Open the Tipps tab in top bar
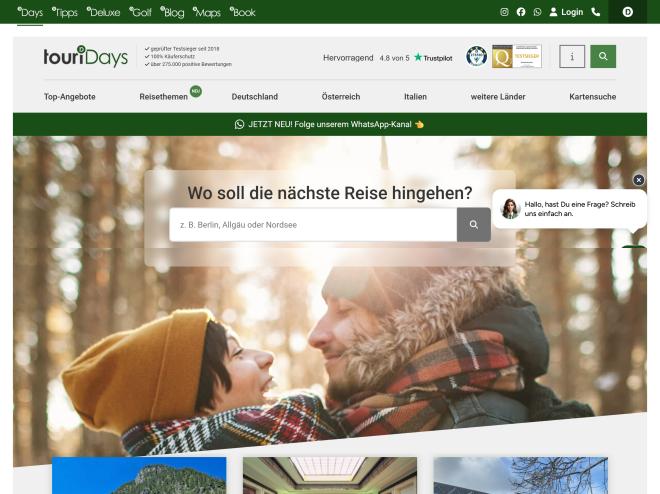This screenshot has height=494, width=660. coord(65,13)
